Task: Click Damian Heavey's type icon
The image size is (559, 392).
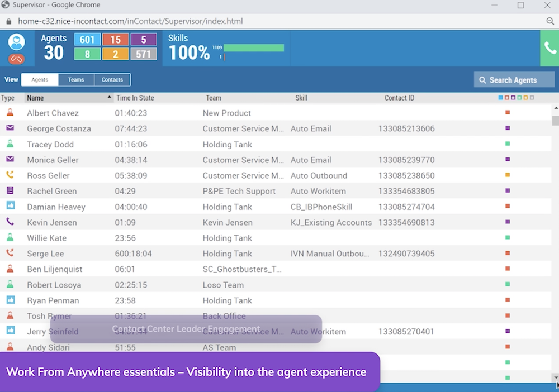Action: 11,206
